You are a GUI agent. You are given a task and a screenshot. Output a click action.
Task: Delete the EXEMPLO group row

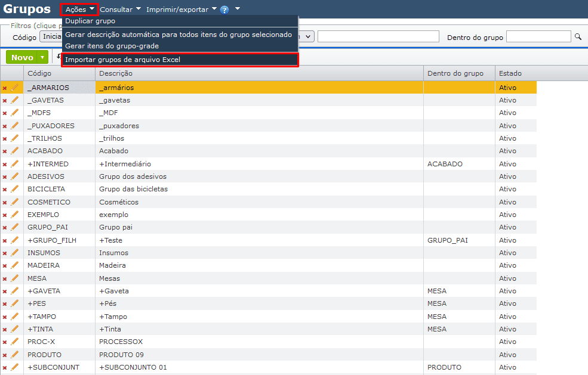[x=5, y=215]
